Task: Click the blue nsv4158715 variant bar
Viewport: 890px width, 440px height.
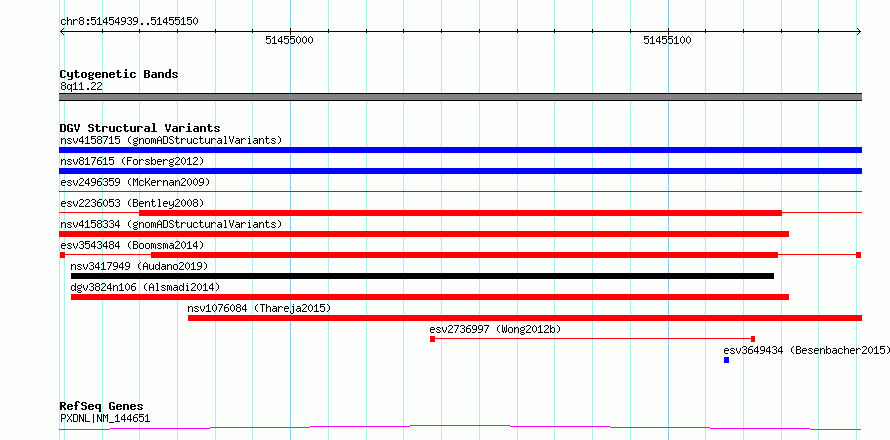Action: (x=460, y=150)
